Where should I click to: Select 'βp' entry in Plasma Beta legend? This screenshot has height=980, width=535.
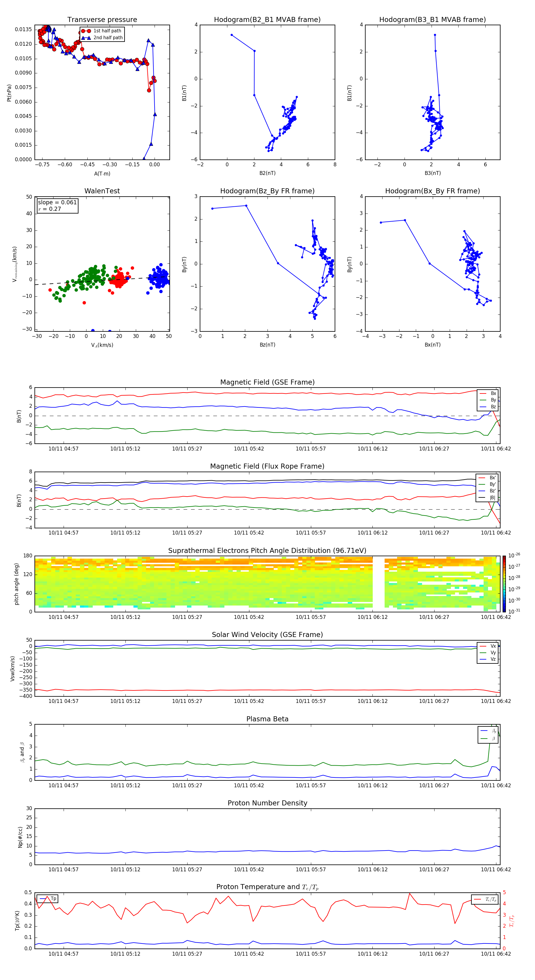point(489,731)
